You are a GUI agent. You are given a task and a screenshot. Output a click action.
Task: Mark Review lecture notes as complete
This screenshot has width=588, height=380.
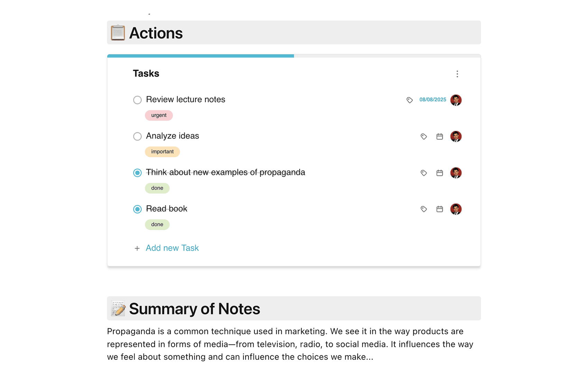(137, 100)
